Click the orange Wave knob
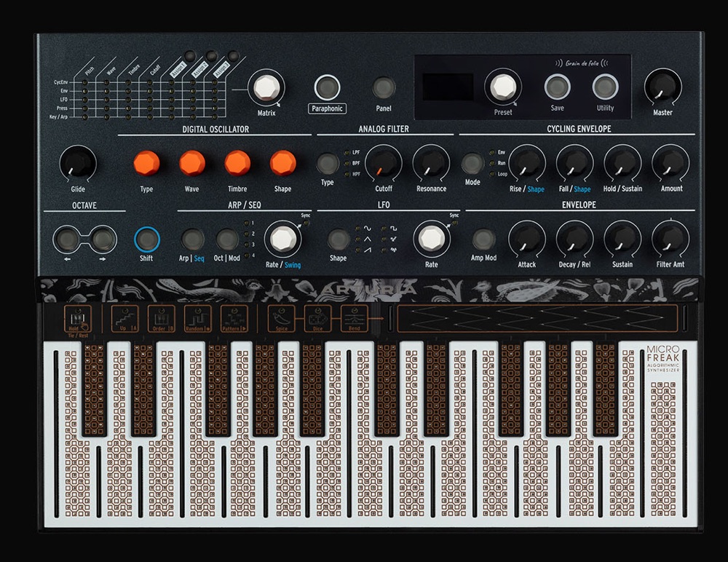 tap(191, 164)
